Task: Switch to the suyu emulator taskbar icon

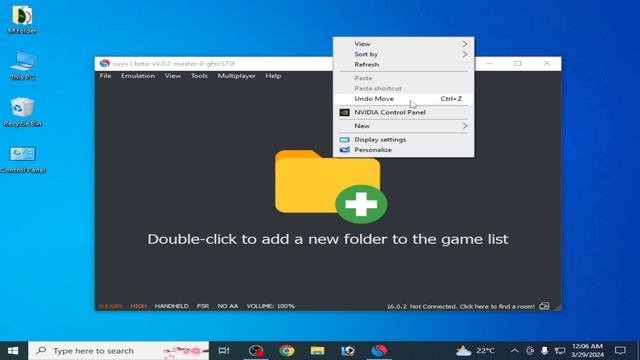Action: pos(379,351)
